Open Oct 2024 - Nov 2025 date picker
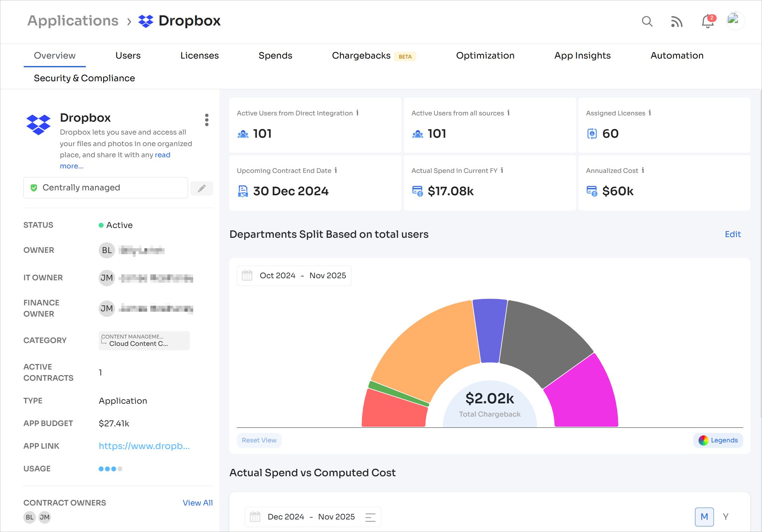 point(294,276)
